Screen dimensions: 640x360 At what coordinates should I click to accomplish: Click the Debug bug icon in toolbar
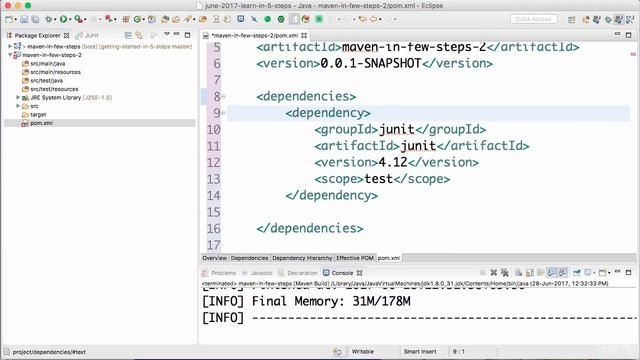point(49,19)
